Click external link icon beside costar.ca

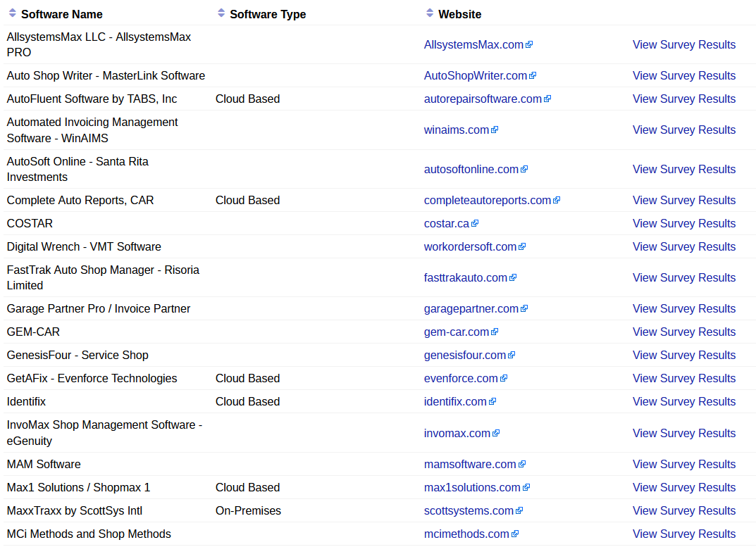pyautogui.click(x=475, y=223)
